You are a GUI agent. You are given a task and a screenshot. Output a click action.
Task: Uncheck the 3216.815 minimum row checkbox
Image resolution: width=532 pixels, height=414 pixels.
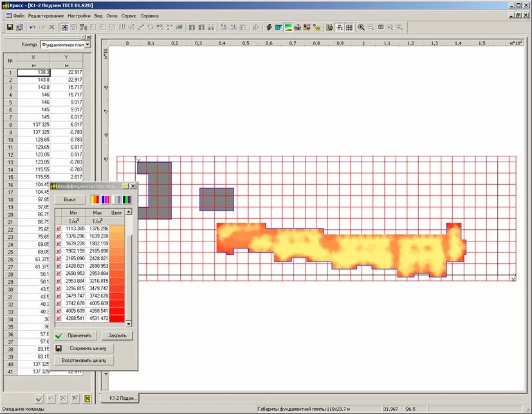point(59,288)
